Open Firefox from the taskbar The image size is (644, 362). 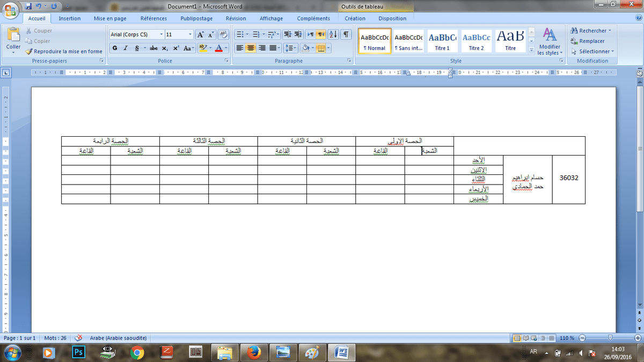pyautogui.click(x=254, y=352)
